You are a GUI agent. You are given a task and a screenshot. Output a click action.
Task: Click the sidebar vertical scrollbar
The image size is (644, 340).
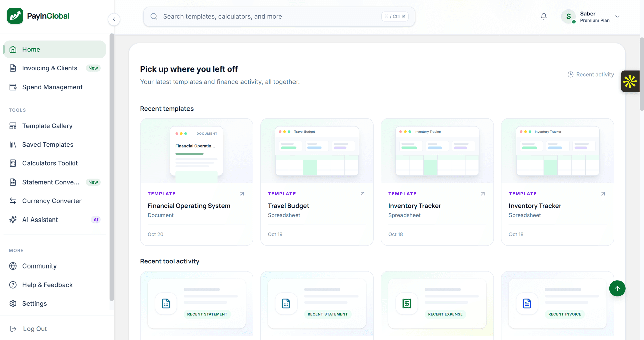(x=112, y=167)
